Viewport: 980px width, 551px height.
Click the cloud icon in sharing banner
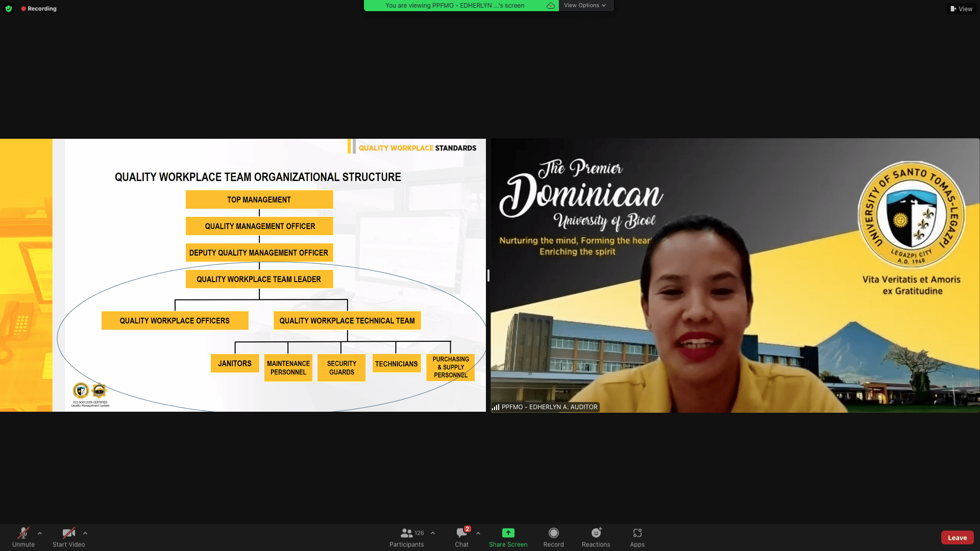click(x=551, y=6)
